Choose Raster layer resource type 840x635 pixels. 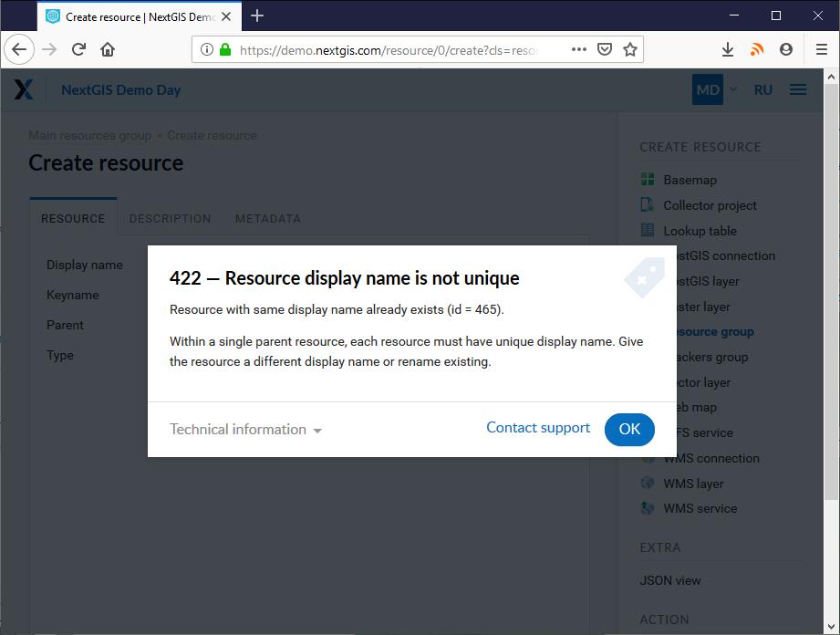(x=703, y=307)
